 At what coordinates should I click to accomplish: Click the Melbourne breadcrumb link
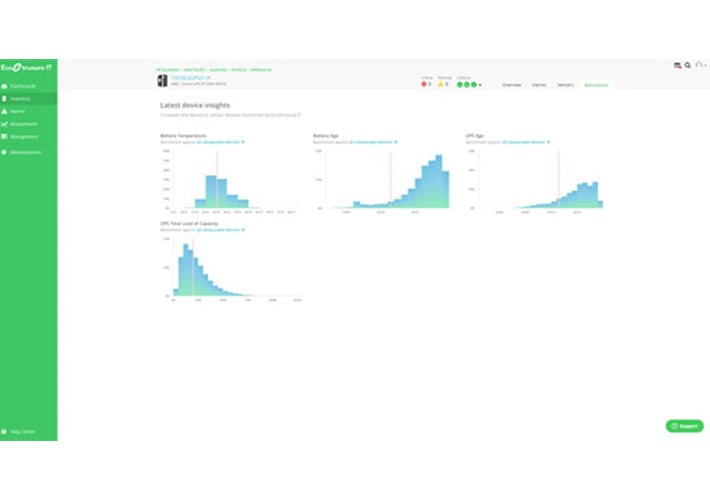point(261,70)
